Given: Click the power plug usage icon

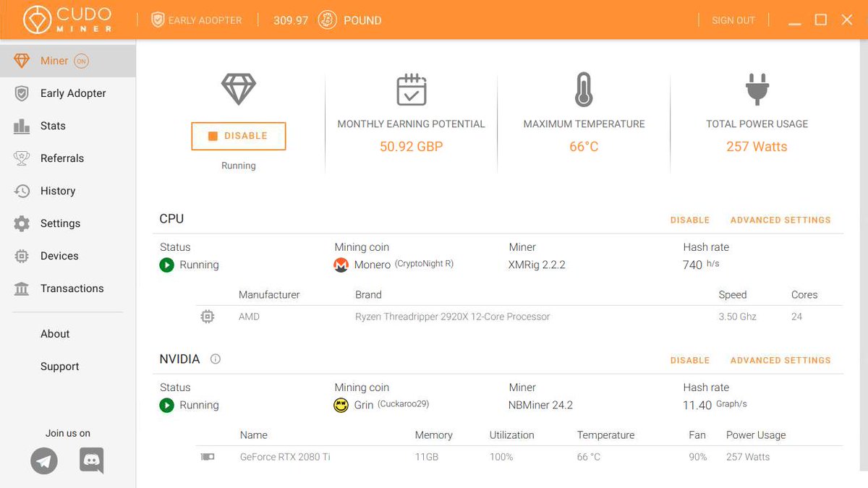Looking at the screenshot, I should tap(757, 90).
